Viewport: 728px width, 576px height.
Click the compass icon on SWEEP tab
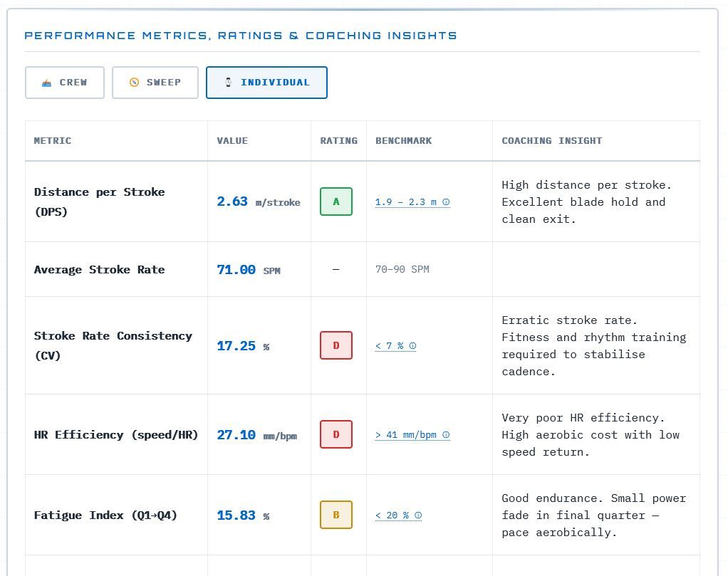pos(134,82)
